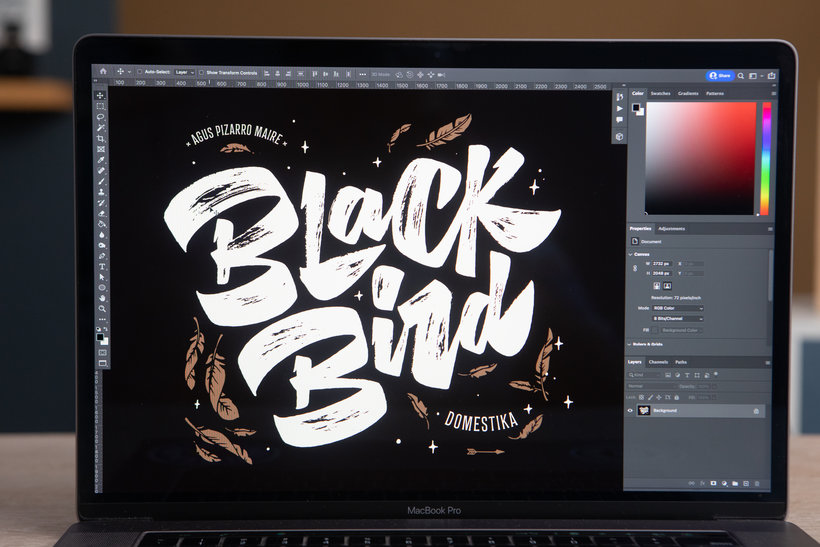
Task: Enable Show Transform Controls checkbox
Action: pyautogui.click(x=201, y=72)
